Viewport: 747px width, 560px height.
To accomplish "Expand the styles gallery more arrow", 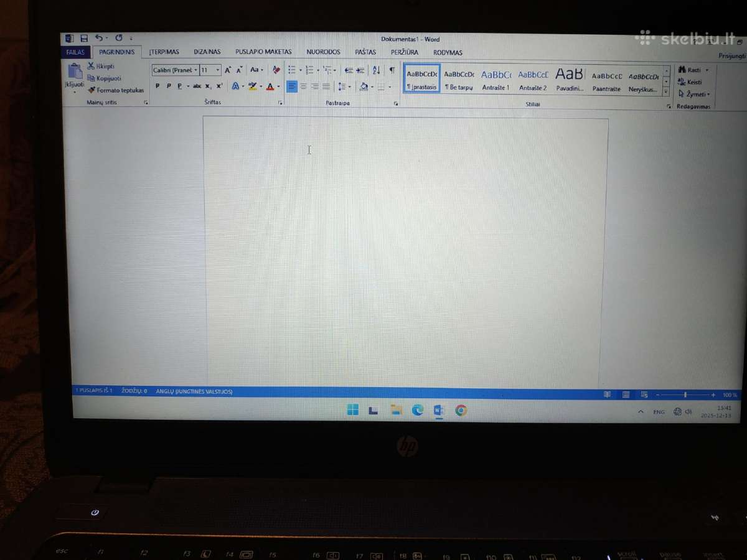I will 666,91.
